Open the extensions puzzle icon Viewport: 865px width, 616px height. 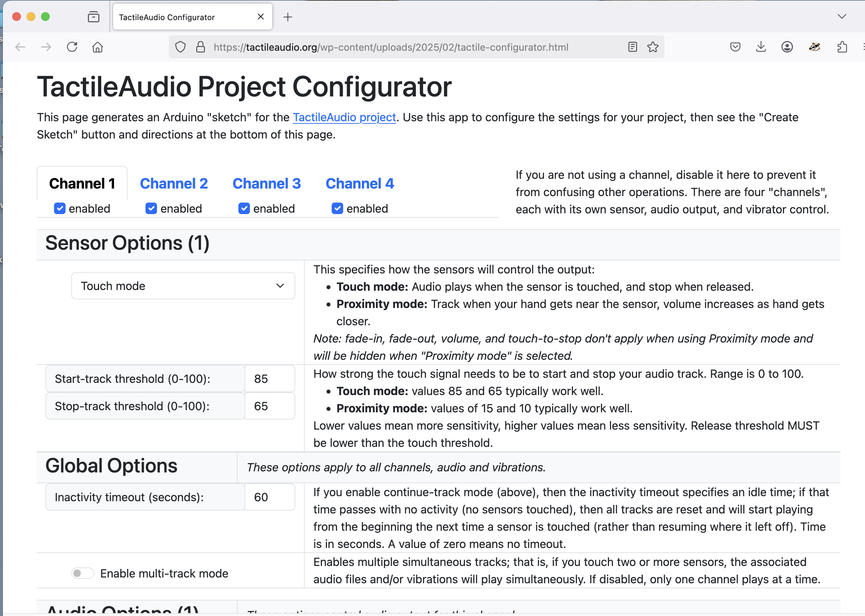tap(842, 47)
